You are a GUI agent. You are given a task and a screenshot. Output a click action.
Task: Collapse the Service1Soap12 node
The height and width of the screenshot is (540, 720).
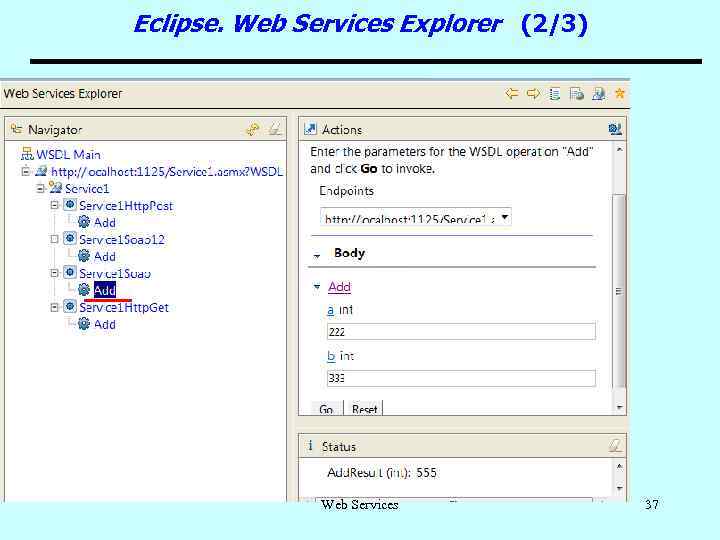pyautogui.click(x=55, y=239)
